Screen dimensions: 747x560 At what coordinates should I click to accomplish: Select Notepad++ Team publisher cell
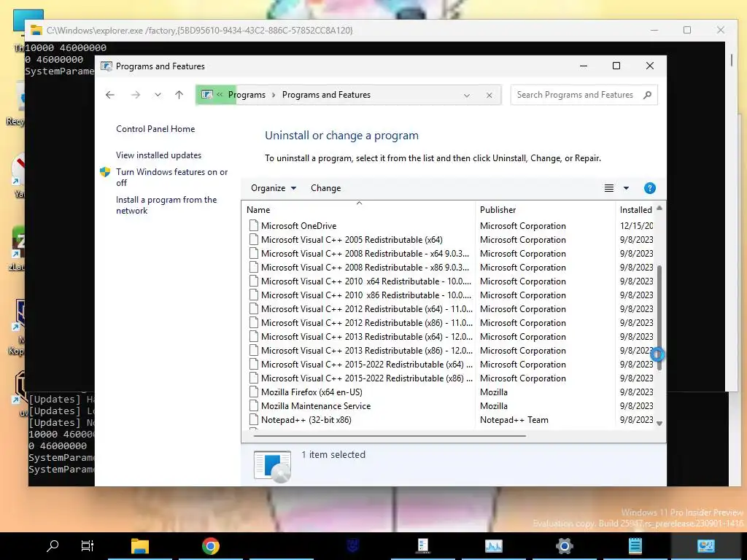514,419
